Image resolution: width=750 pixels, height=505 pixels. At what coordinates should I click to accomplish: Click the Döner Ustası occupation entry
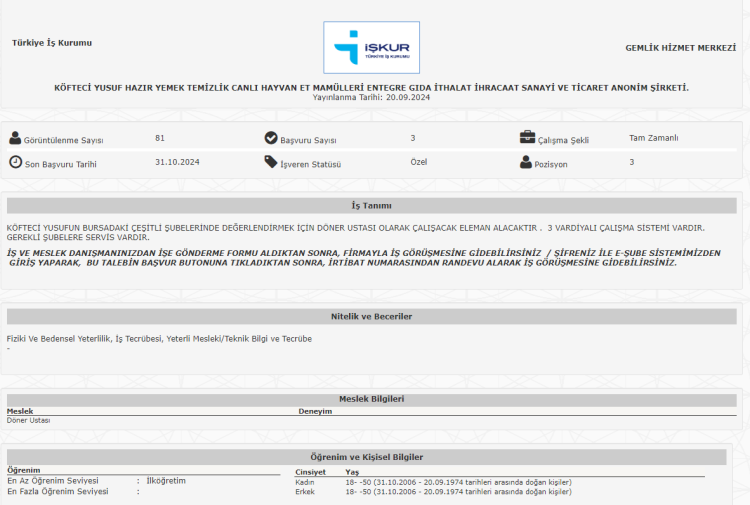coord(28,420)
